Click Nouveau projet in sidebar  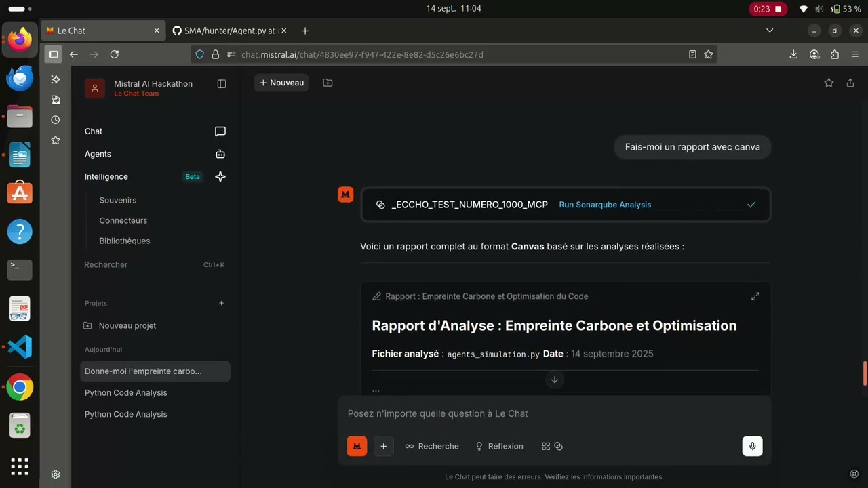(x=155, y=325)
